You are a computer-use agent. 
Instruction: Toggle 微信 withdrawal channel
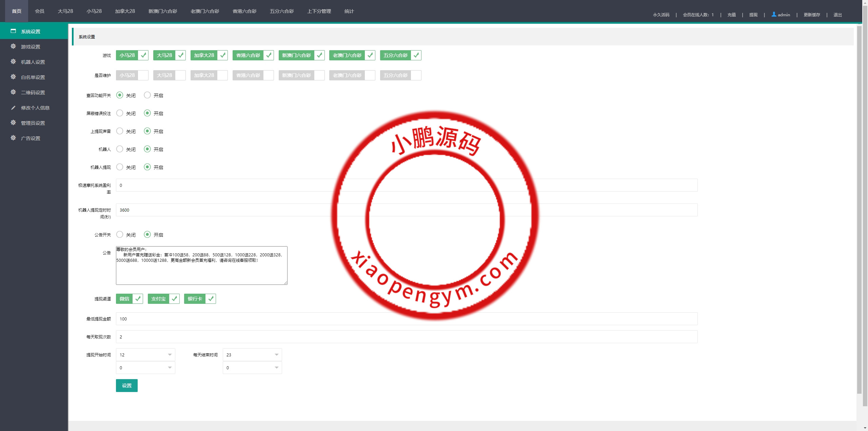tap(129, 299)
